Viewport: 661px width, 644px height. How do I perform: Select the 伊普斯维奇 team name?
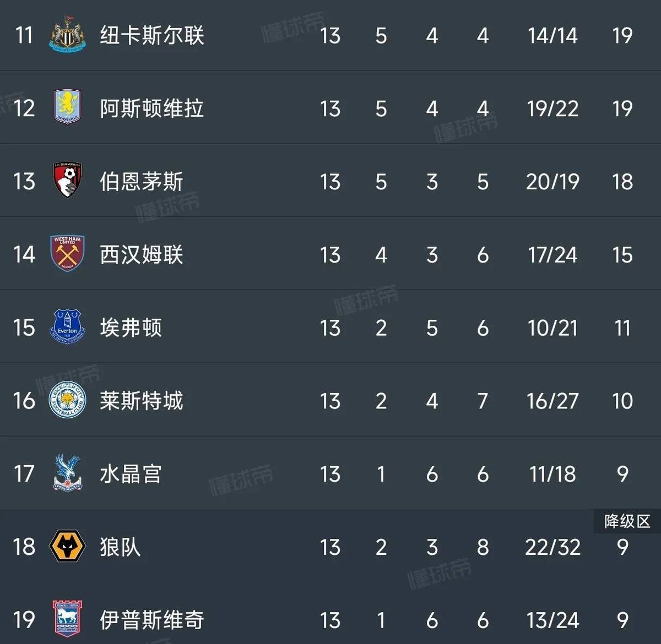pos(152,620)
